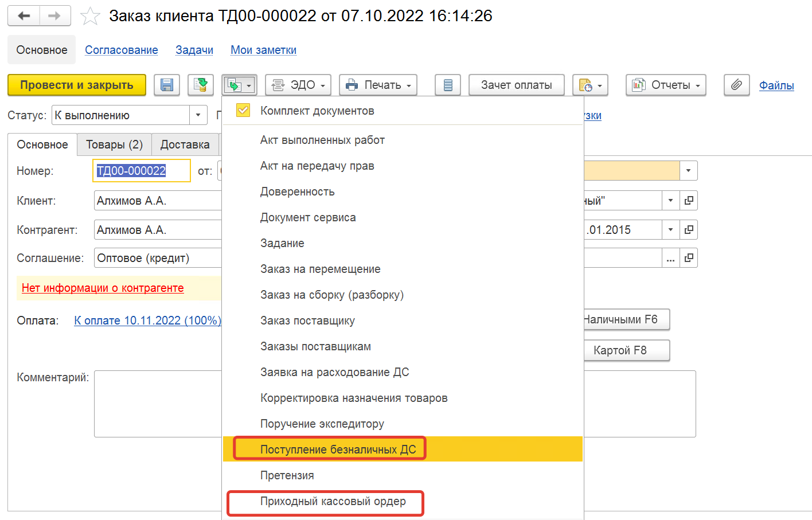
Task: Go forward with the right arrow button
Action: coord(55,16)
